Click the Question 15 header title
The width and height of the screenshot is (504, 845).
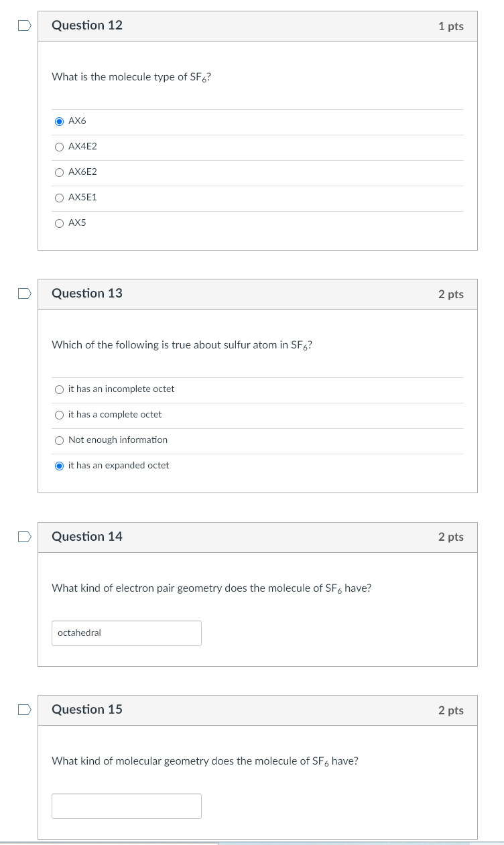(87, 710)
